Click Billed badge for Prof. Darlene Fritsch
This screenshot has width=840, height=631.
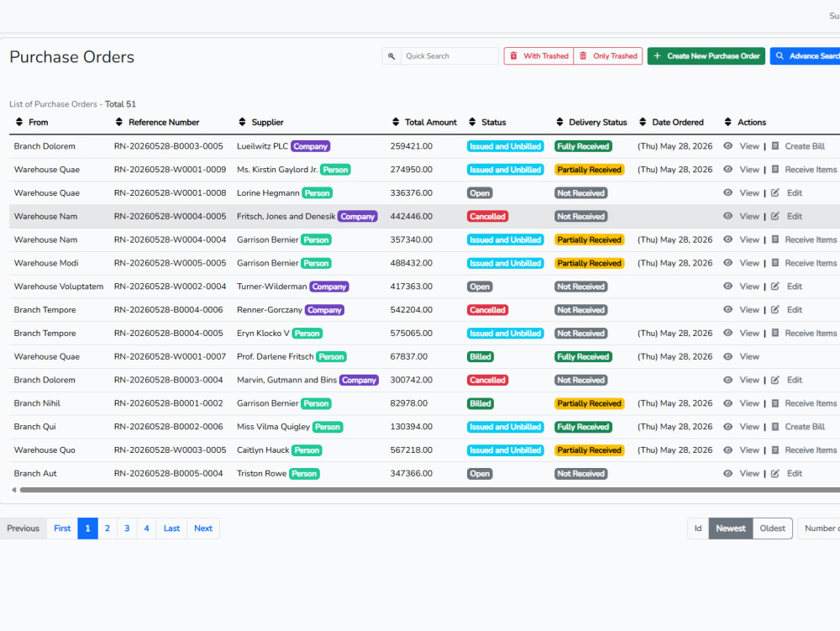click(x=480, y=357)
